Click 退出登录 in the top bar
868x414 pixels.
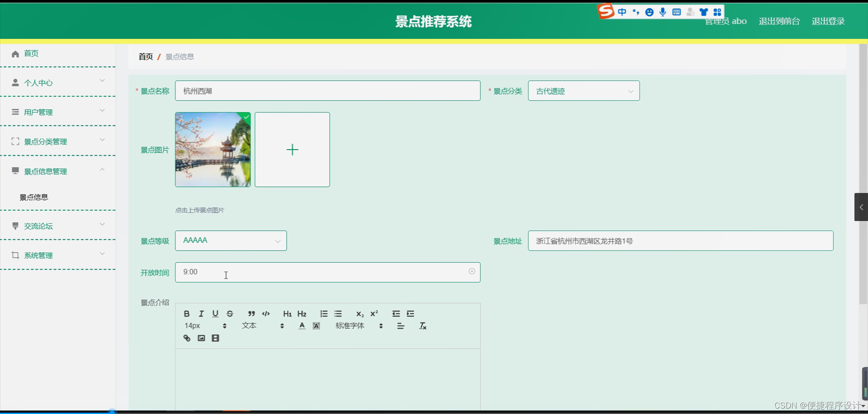coord(828,21)
